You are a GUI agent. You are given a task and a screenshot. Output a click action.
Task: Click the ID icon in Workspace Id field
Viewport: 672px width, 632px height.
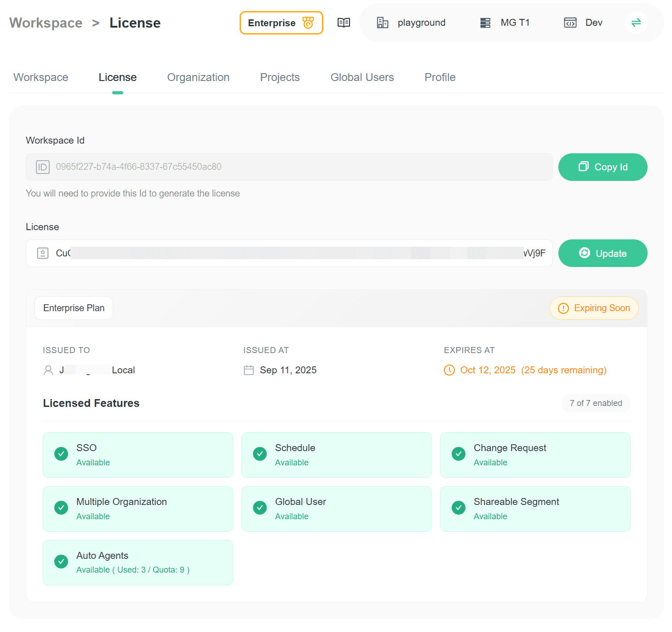42,167
